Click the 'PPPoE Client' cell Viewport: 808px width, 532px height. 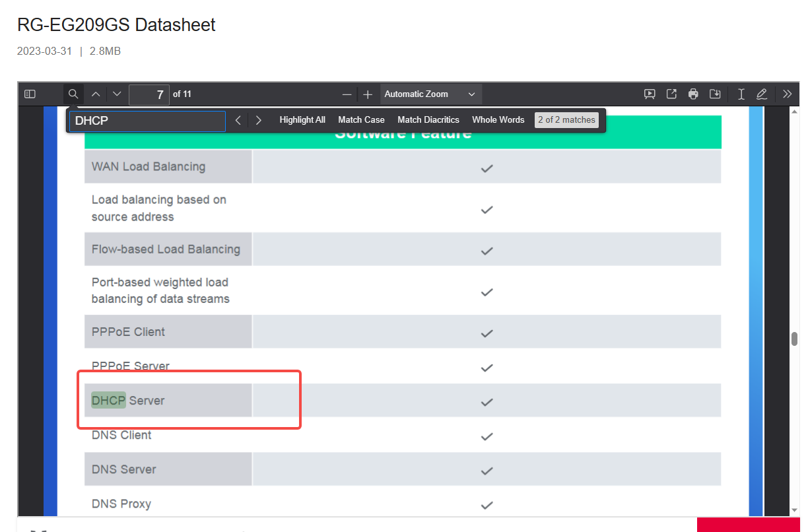pyautogui.click(x=168, y=332)
